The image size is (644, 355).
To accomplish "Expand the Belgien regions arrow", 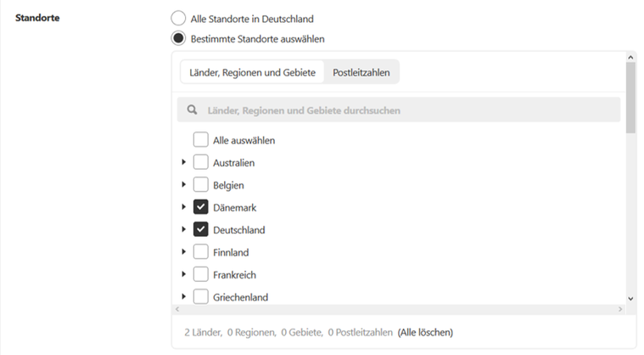I will (x=183, y=184).
